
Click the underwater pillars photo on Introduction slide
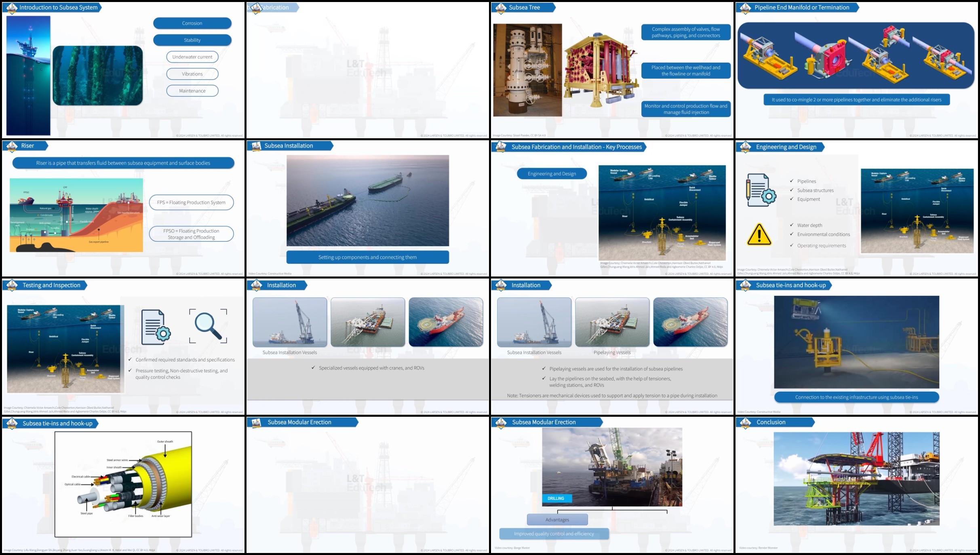coord(97,76)
